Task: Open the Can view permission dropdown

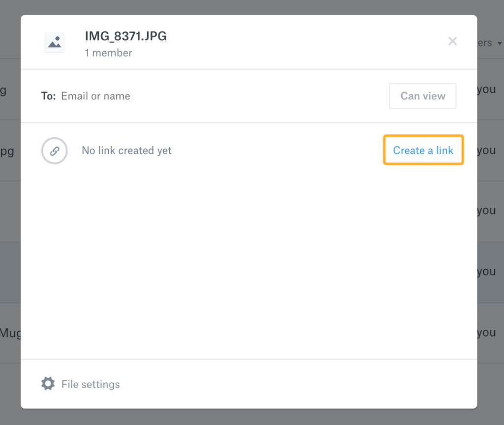Action: (423, 96)
